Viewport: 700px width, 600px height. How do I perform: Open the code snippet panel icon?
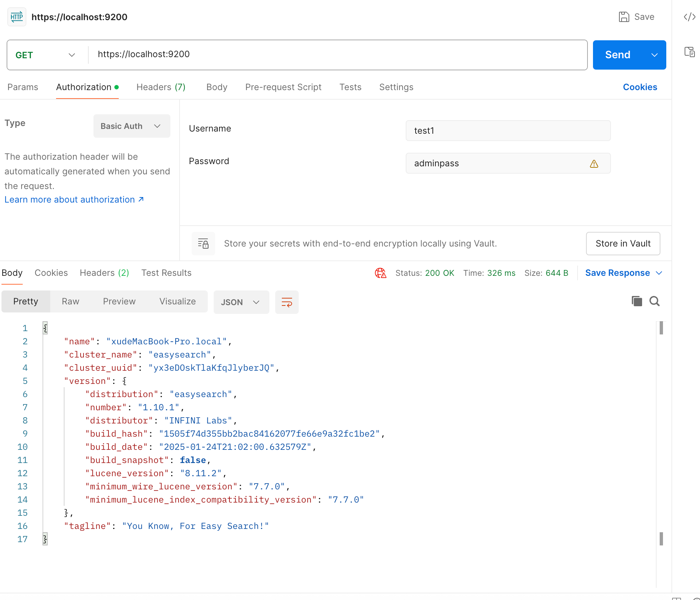point(689,17)
